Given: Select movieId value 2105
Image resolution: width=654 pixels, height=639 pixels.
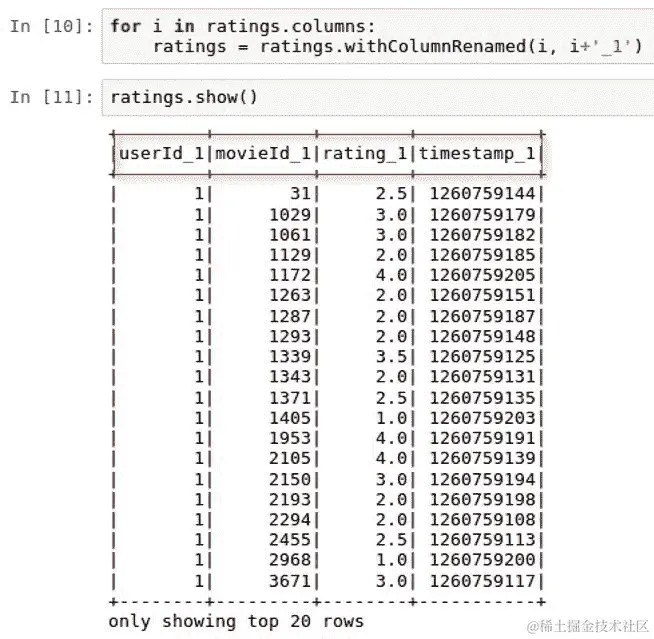Looking at the screenshot, I should tap(290, 458).
